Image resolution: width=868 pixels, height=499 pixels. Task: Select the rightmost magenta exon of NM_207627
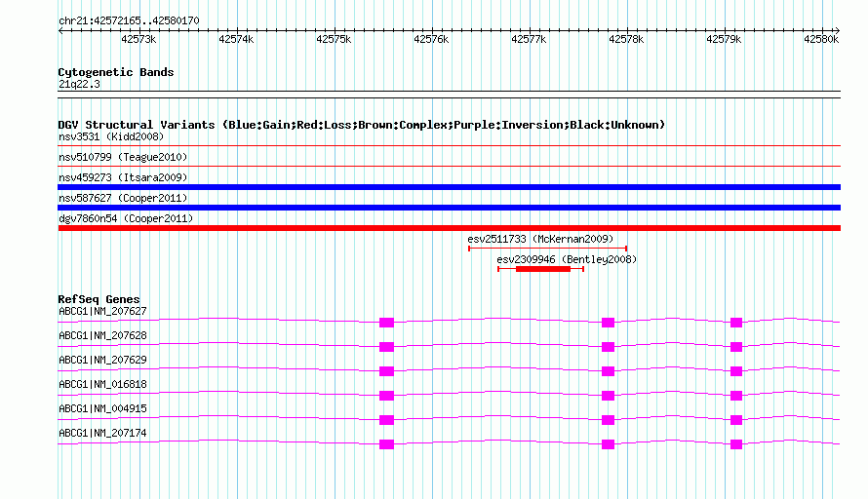(x=736, y=323)
